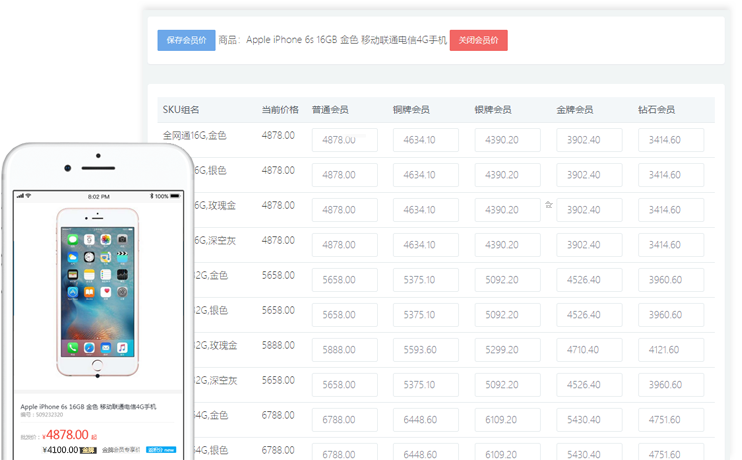Tap the ¥4100.00 member price on phone
The height and width of the screenshot is (460, 742).
(x=60, y=450)
